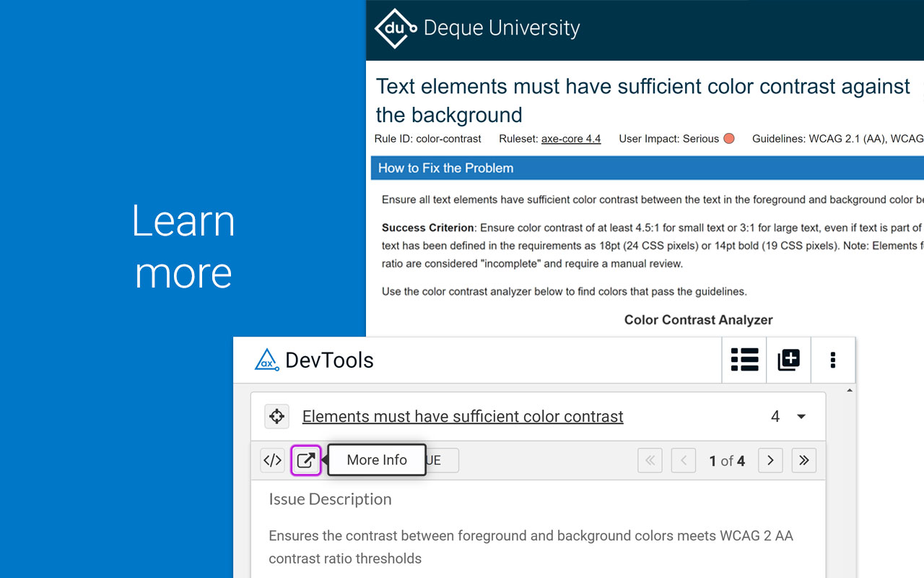Advance to the next issue arrow
Viewport: 924px width, 578px height.
[x=770, y=460]
